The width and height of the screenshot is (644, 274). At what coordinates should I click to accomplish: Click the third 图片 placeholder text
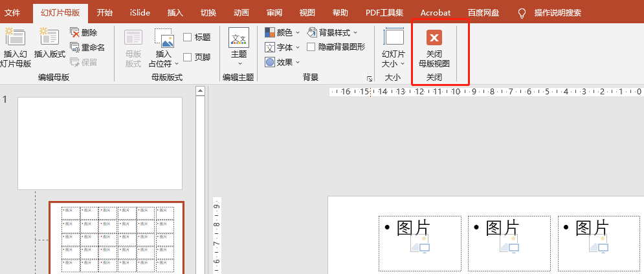(593, 227)
